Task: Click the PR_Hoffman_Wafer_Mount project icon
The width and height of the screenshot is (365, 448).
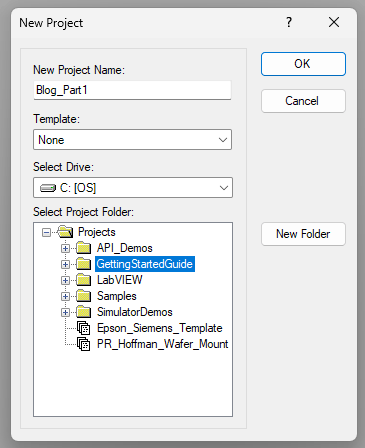Action: [x=83, y=344]
